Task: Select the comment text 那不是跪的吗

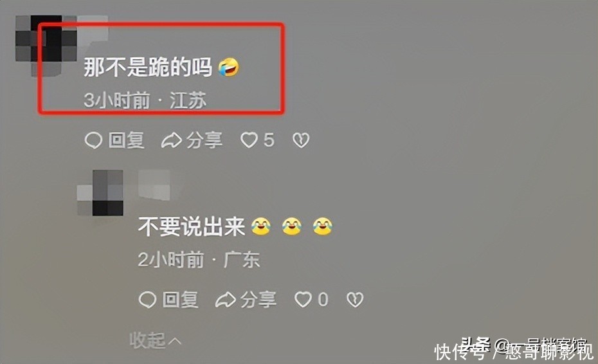Action: [x=148, y=68]
